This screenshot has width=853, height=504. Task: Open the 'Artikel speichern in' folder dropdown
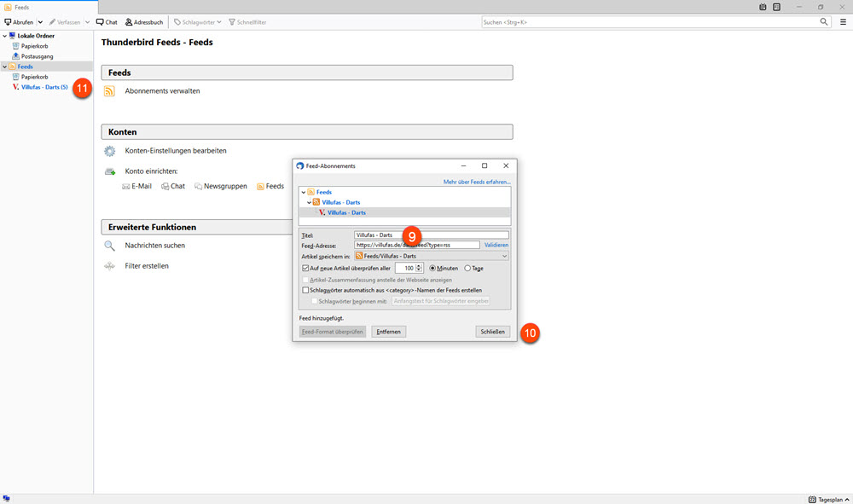(431, 256)
